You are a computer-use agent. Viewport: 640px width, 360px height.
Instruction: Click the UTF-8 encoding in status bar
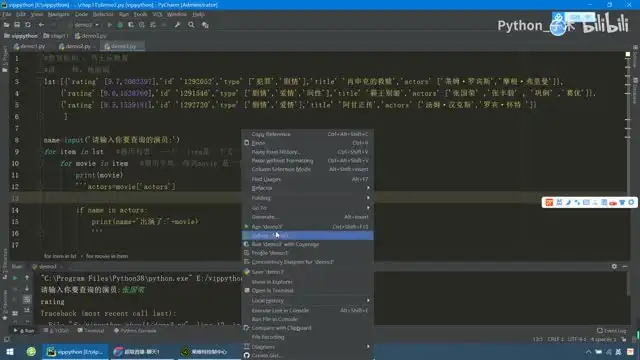click(x=578, y=340)
